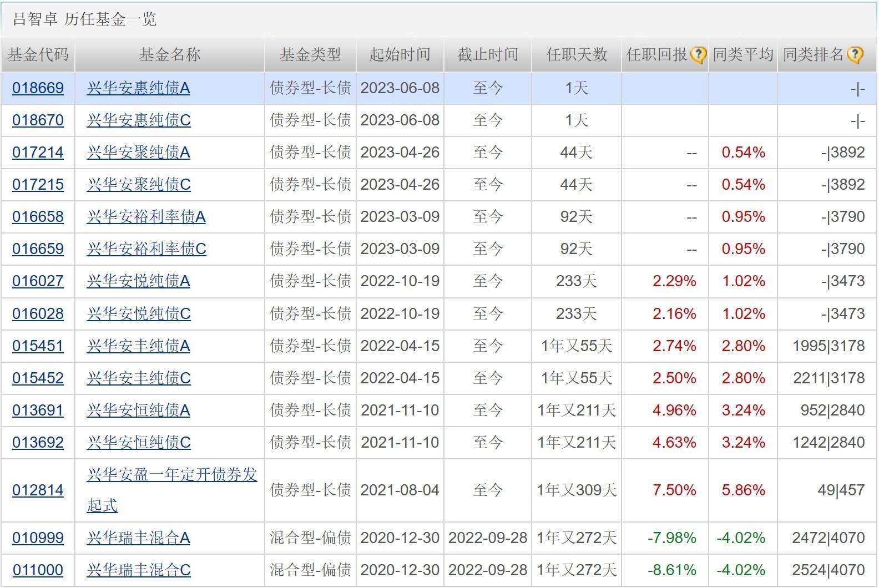Screen dimensions: 879x588
Task: Open fund code 016028 link
Action: point(38,314)
